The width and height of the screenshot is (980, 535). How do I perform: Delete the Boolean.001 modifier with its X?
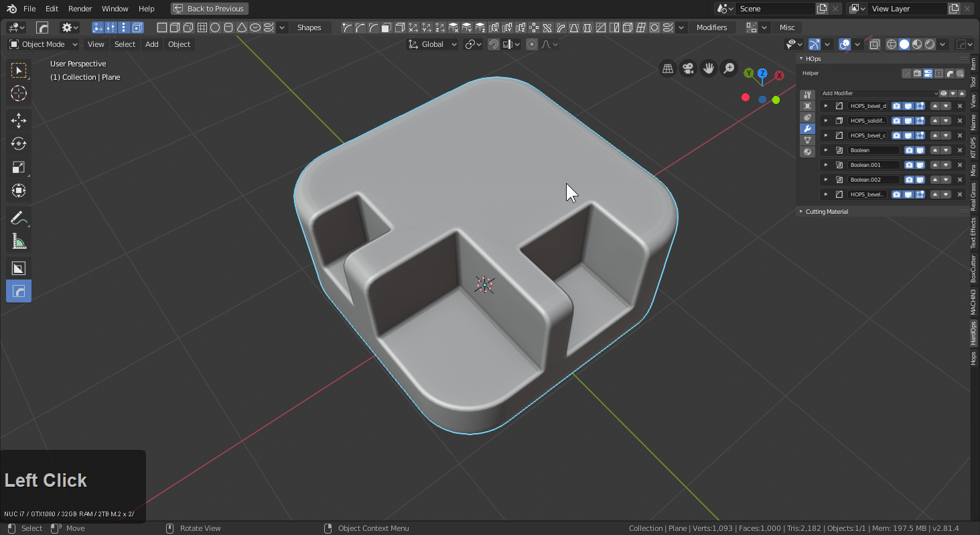[959, 165]
